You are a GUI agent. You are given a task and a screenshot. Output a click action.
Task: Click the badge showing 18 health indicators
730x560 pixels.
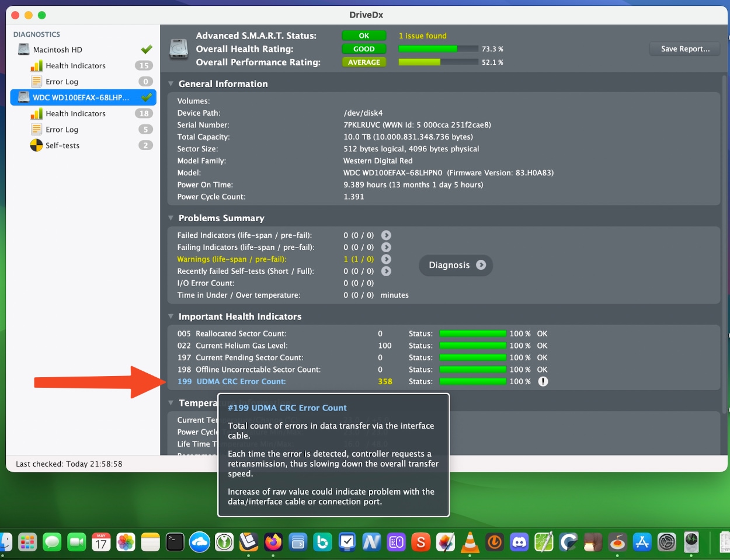pyautogui.click(x=144, y=113)
